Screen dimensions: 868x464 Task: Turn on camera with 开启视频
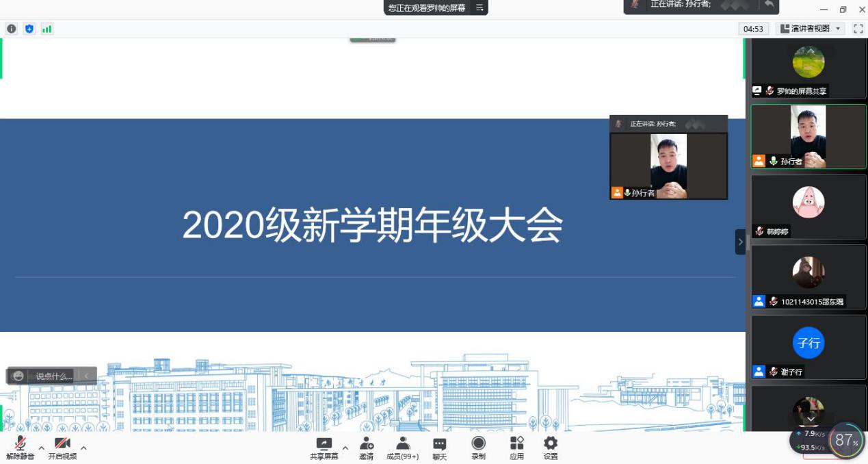coord(62,448)
